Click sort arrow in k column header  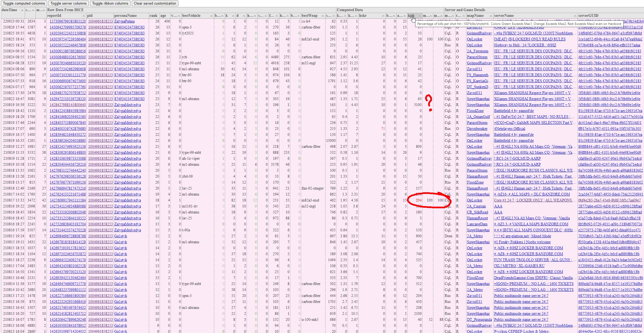pyautogui.click(x=233, y=16)
